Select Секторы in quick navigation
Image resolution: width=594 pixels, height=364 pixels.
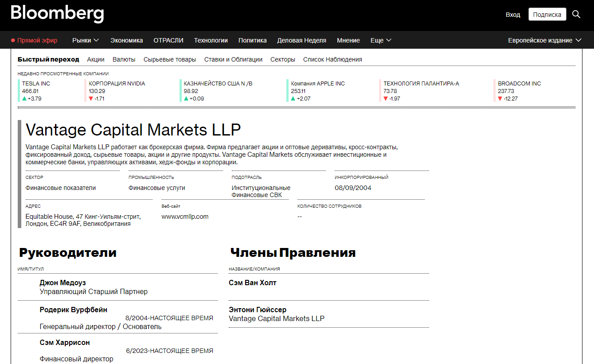283,59
